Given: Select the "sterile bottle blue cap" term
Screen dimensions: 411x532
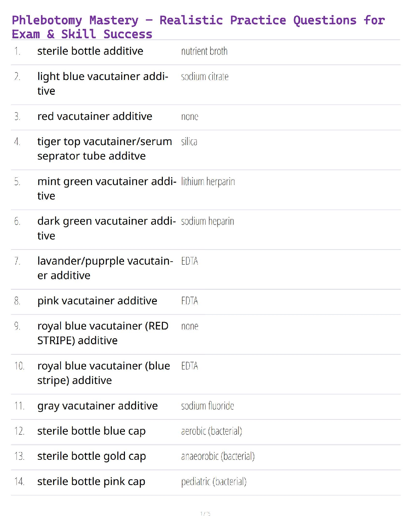Looking at the screenshot, I should click(91, 431).
